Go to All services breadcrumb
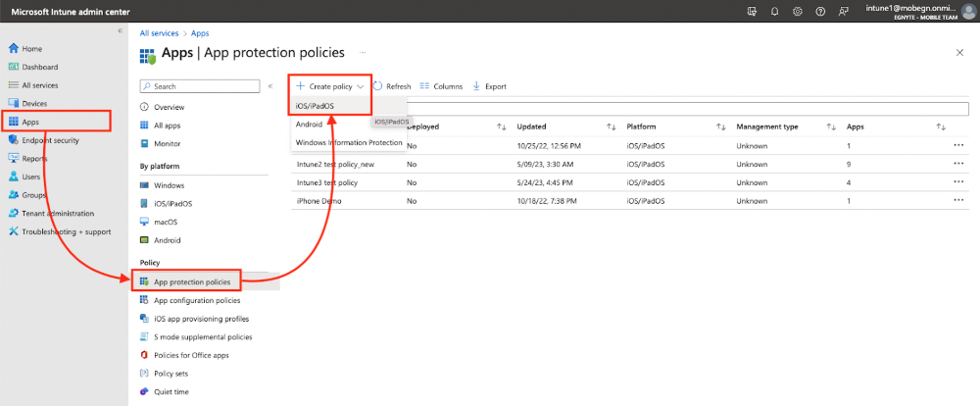Screen dimensions: 980x406 [x=159, y=33]
